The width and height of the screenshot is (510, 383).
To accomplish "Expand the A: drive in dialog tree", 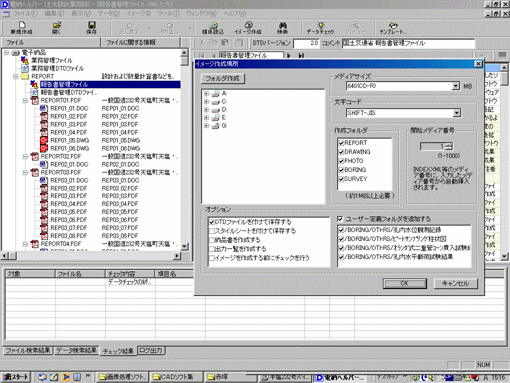I will tap(206, 94).
